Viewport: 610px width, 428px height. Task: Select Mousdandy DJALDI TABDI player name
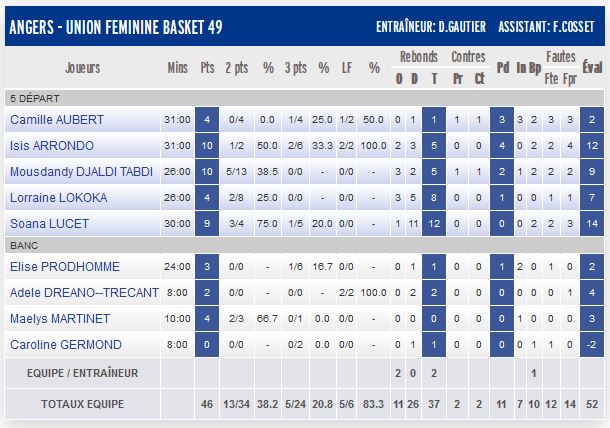pyautogui.click(x=76, y=172)
